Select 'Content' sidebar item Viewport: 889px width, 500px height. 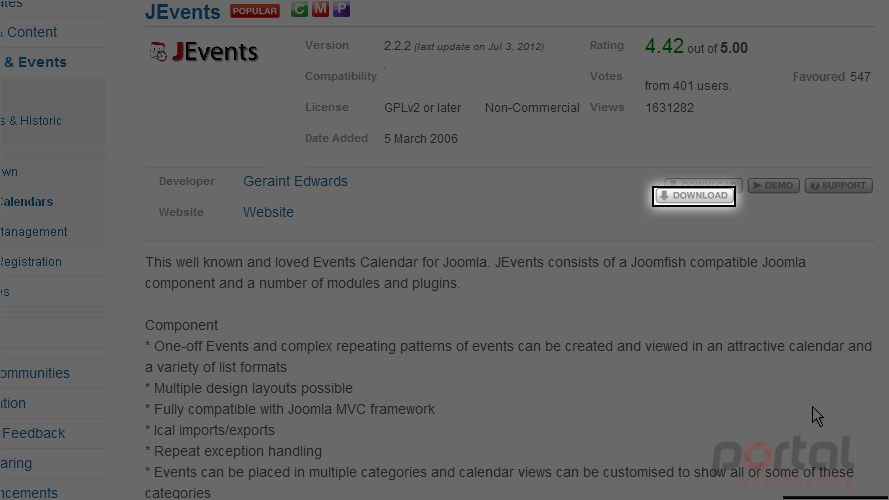32,32
